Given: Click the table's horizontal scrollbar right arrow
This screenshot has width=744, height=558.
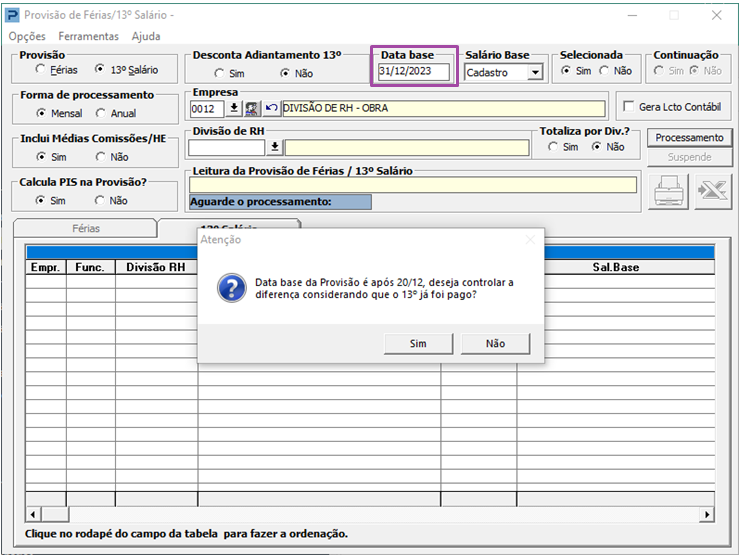Looking at the screenshot, I should coord(707,514).
